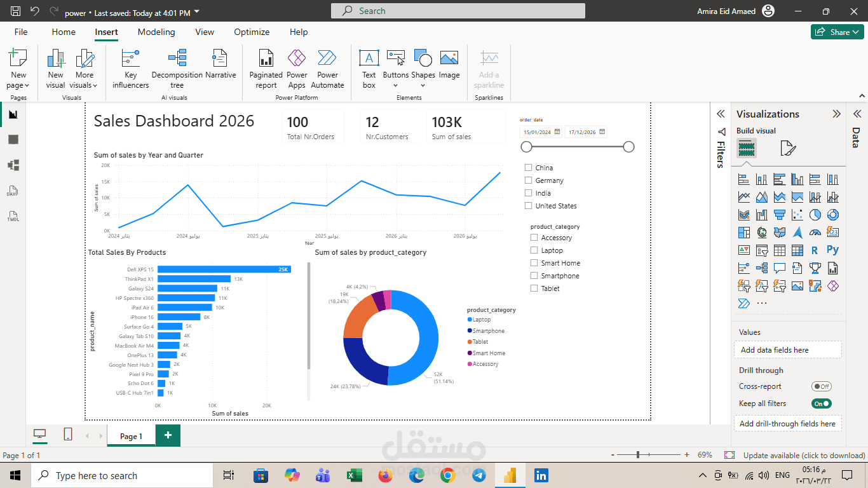This screenshot has height=488, width=868.
Task: Insert a Python script visual
Action: coord(833,250)
